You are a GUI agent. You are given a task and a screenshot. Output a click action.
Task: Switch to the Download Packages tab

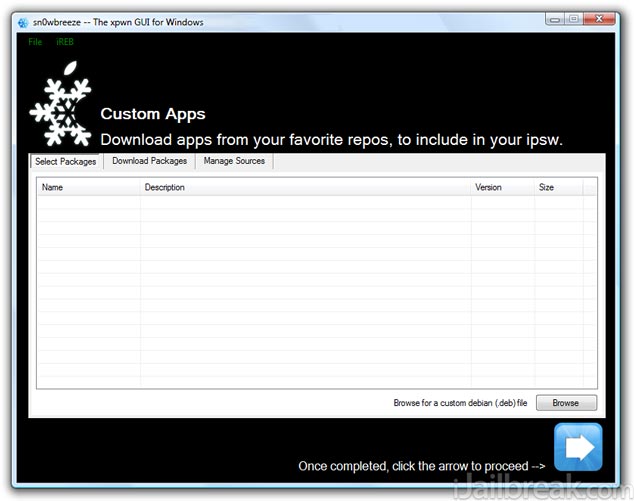click(150, 161)
